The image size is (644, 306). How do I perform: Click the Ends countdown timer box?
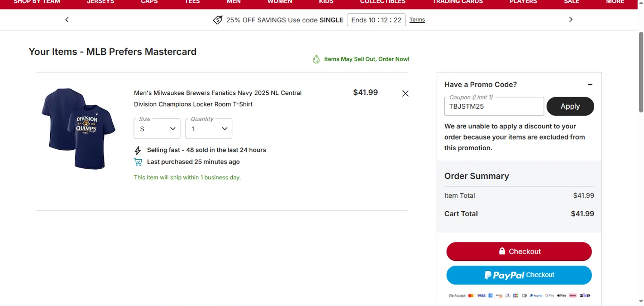tap(376, 20)
